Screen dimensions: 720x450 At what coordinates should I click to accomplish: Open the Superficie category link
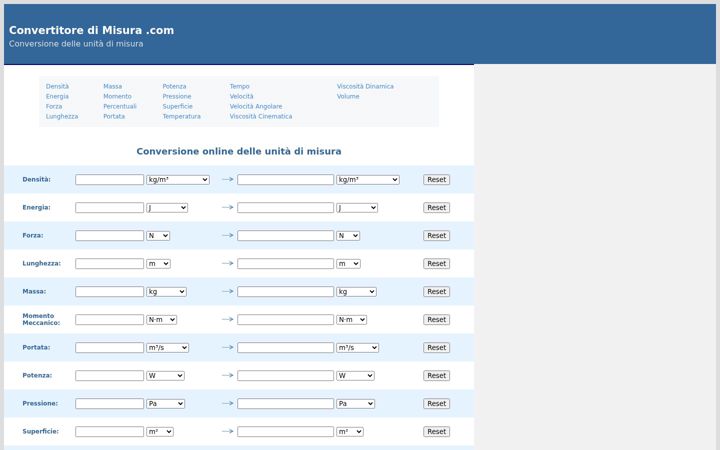point(177,107)
